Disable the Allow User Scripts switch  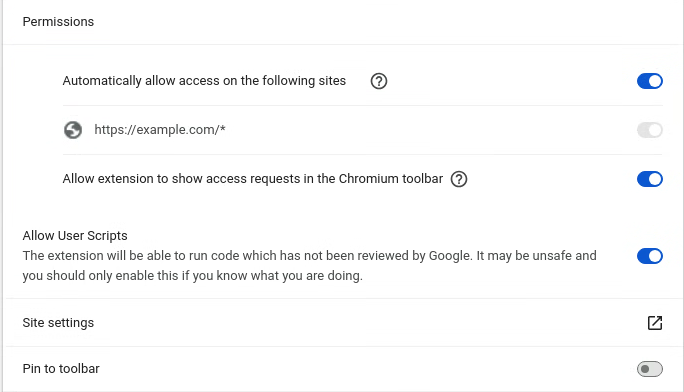tap(650, 256)
